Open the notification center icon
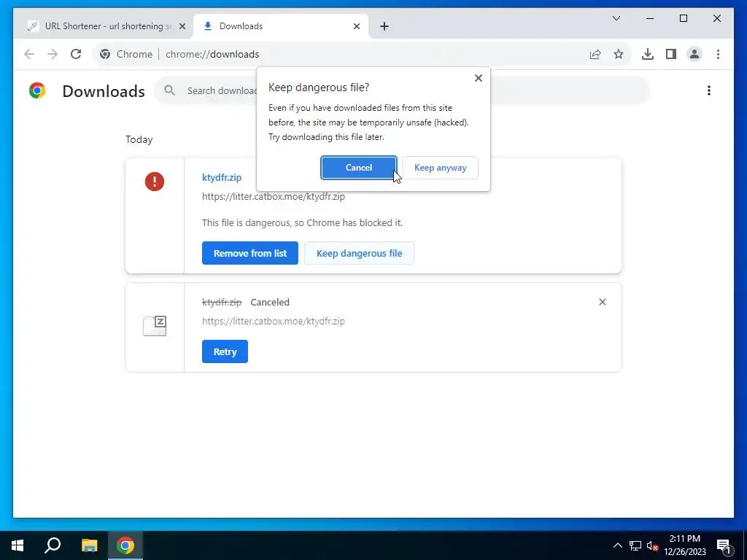The height and width of the screenshot is (560, 747). click(x=724, y=545)
